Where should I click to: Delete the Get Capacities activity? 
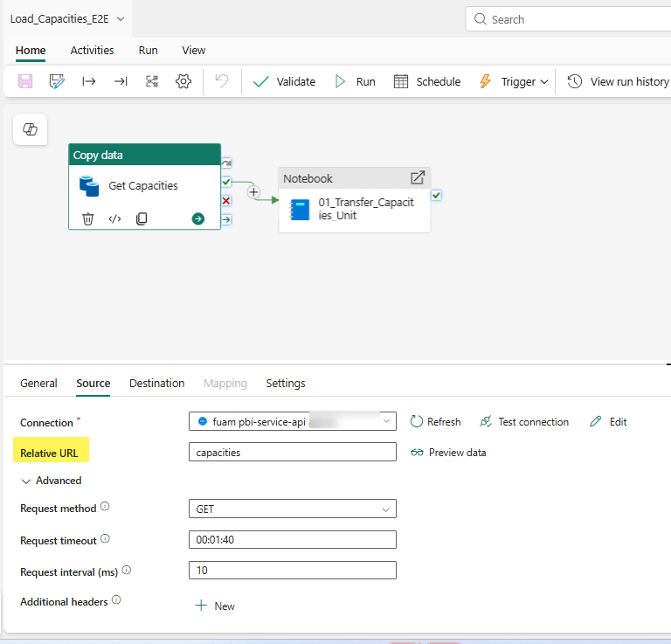pyautogui.click(x=87, y=218)
